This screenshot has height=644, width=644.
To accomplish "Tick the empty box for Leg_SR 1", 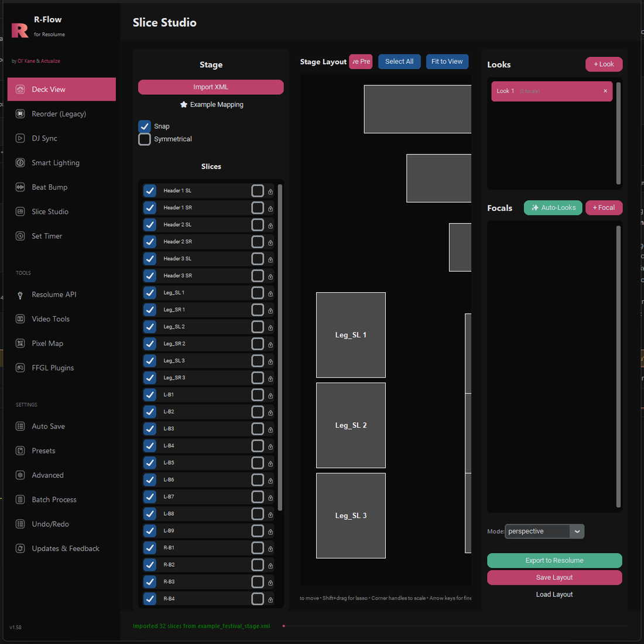I will coord(258,310).
